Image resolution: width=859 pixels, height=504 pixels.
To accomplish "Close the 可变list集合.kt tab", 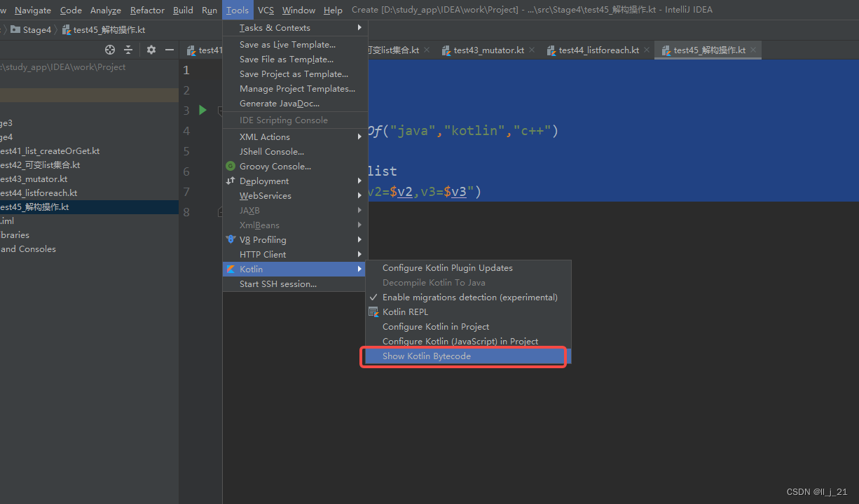I will 427,50.
